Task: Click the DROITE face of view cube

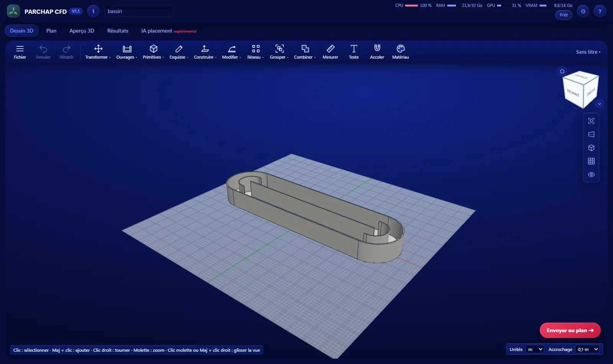Action: click(x=591, y=92)
